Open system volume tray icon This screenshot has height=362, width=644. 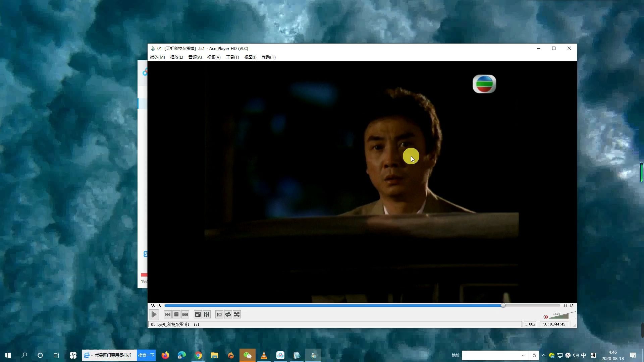576,355
